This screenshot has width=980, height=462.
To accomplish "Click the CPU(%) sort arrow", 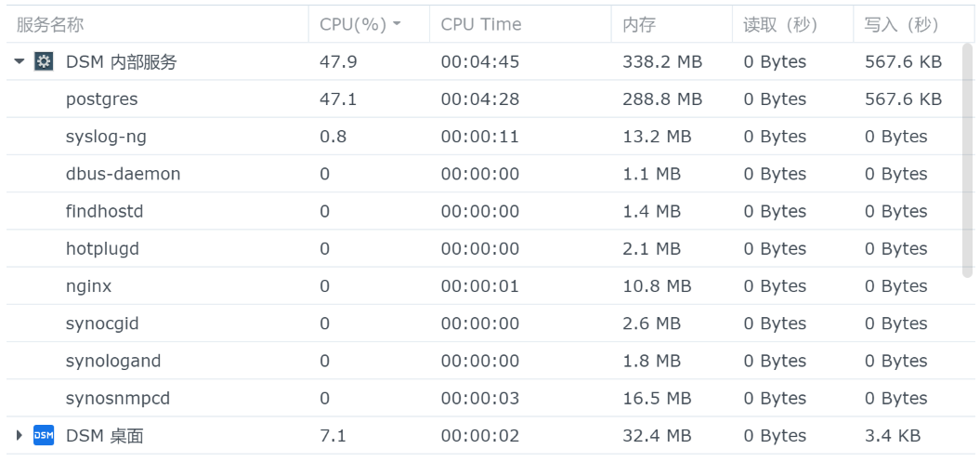I will pyautogui.click(x=397, y=24).
